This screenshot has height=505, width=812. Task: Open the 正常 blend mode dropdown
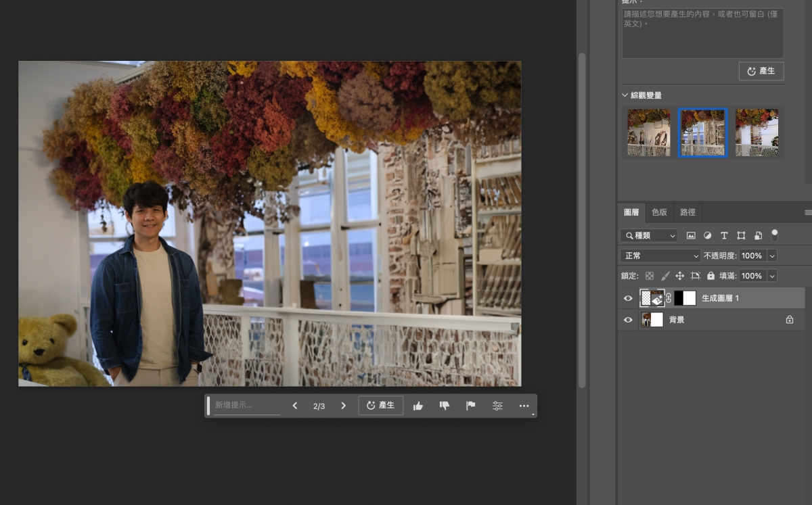660,256
